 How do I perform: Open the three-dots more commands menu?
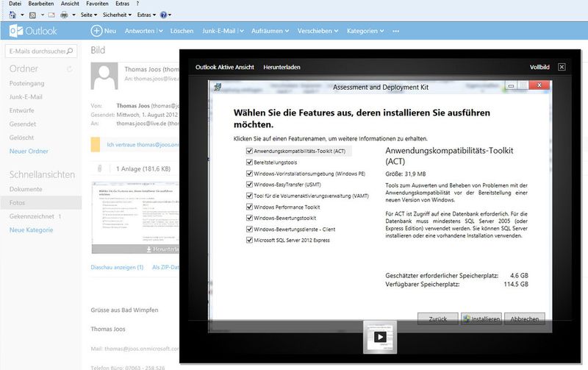point(396,31)
